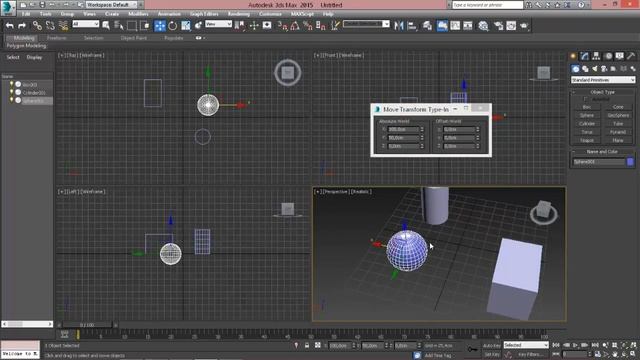This screenshot has width=640, height=360.
Task: Open Render Setup icon
Action: click(x=498, y=26)
